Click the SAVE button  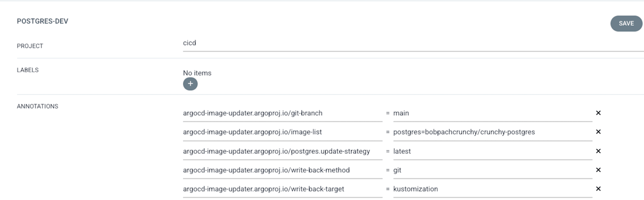626,24
